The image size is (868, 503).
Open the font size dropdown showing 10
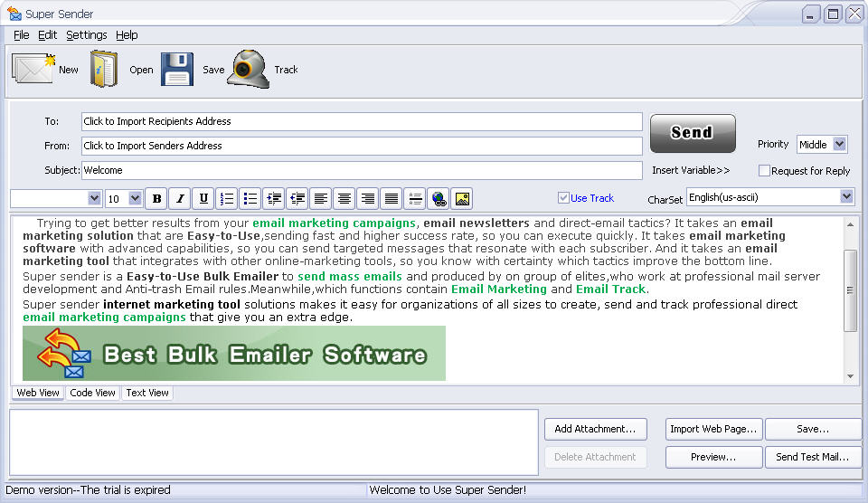tap(135, 198)
